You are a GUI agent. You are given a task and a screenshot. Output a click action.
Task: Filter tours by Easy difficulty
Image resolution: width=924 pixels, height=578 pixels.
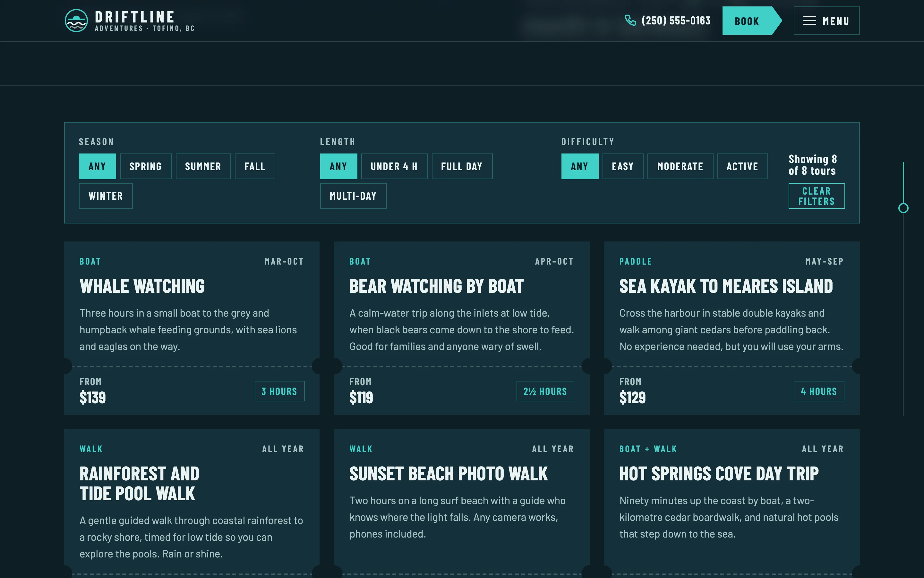click(623, 166)
